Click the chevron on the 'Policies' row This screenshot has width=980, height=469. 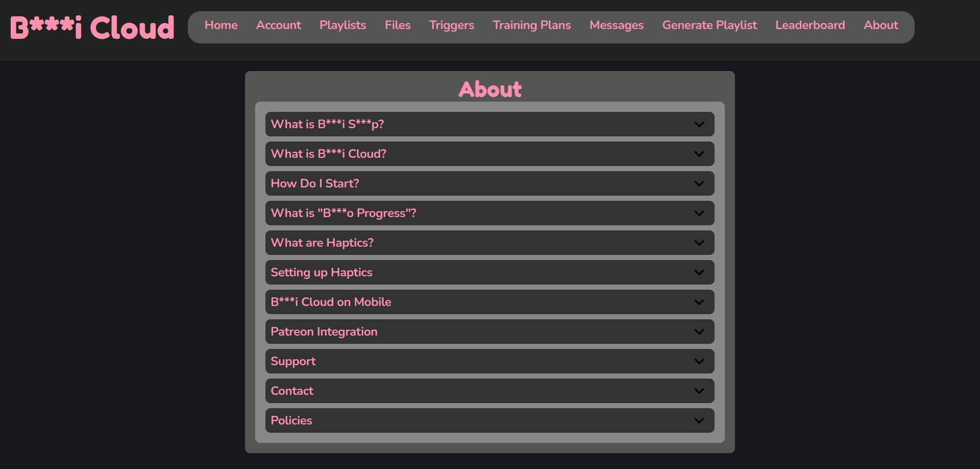[x=699, y=420]
